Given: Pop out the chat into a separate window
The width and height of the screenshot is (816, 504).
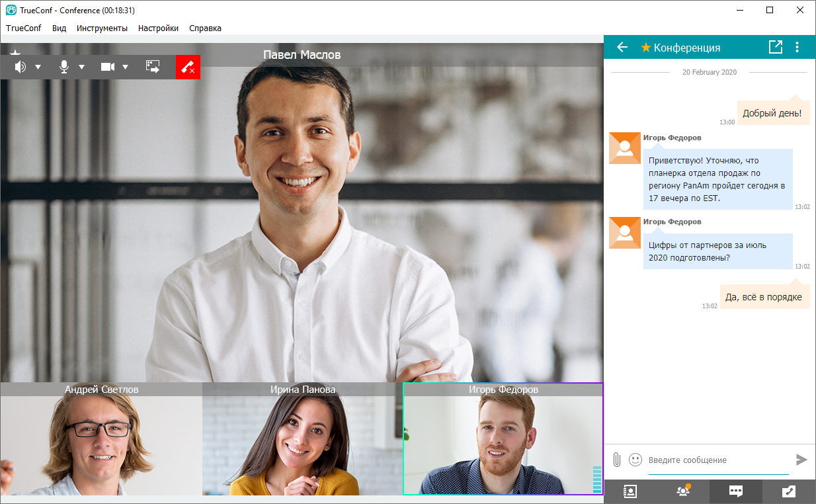Looking at the screenshot, I should [775, 47].
